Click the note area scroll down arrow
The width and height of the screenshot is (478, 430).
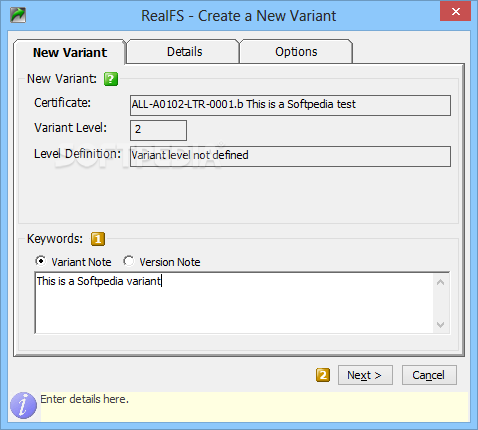pos(441,324)
